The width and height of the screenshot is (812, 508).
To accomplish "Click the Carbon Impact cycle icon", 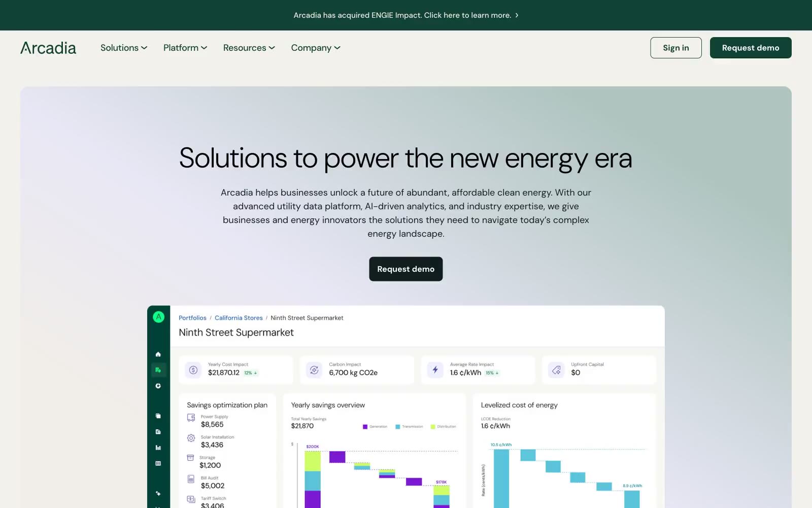I will coord(314,370).
